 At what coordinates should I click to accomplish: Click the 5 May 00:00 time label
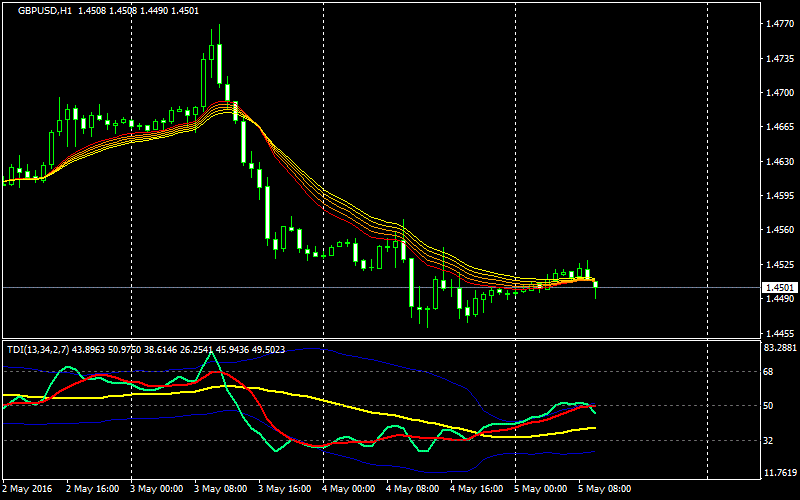click(x=540, y=489)
